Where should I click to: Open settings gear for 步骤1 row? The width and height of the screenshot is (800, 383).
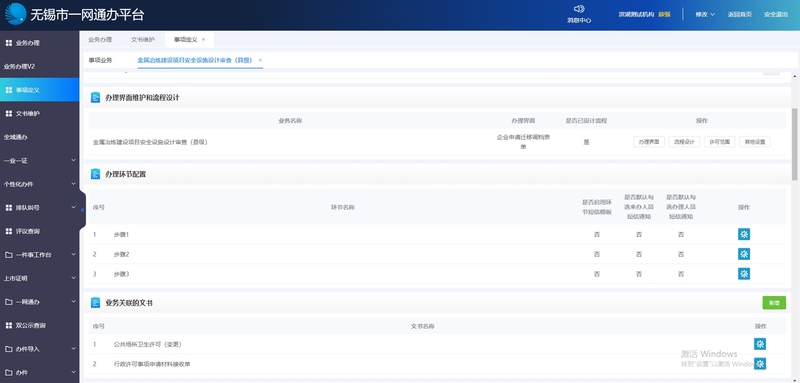tap(744, 235)
